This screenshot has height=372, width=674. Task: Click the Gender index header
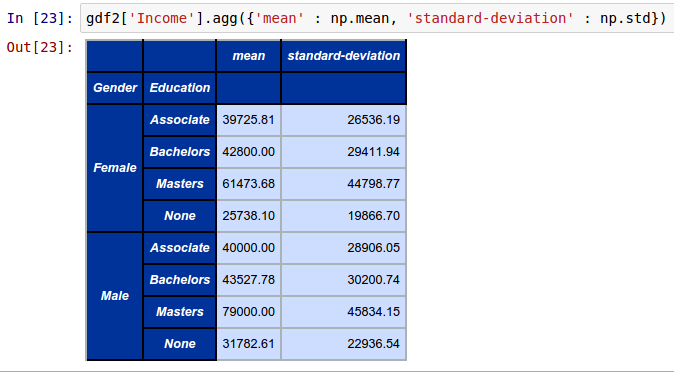tap(115, 88)
